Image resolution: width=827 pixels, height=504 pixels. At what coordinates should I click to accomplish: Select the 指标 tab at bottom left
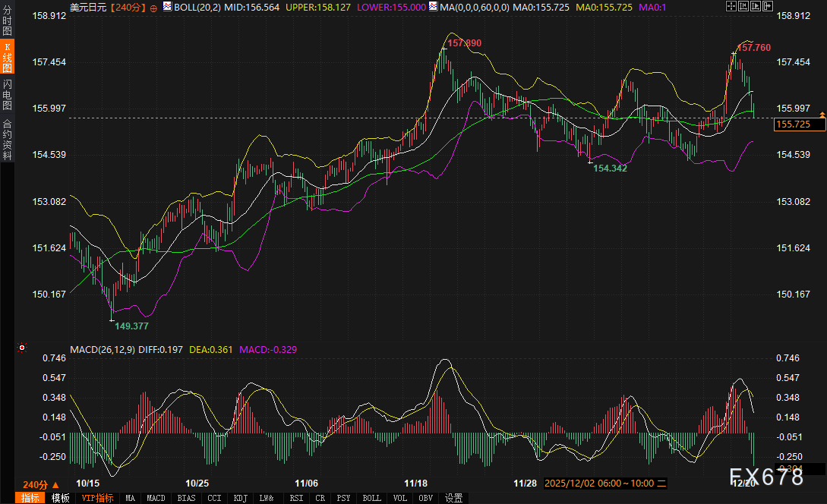30,498
